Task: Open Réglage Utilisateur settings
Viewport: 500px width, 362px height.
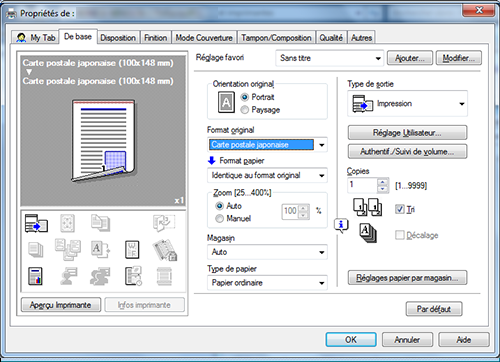Action: (x=407, y=133)
